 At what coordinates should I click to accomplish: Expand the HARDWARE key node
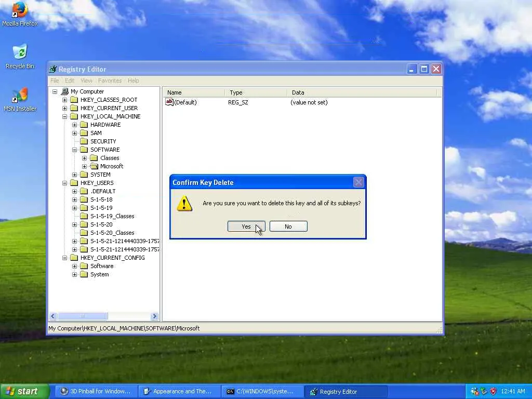click(74, 125)
